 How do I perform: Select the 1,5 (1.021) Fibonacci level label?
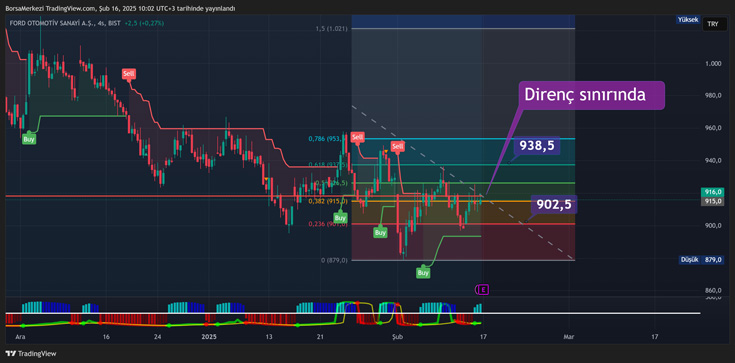click(x=331, y=29)
